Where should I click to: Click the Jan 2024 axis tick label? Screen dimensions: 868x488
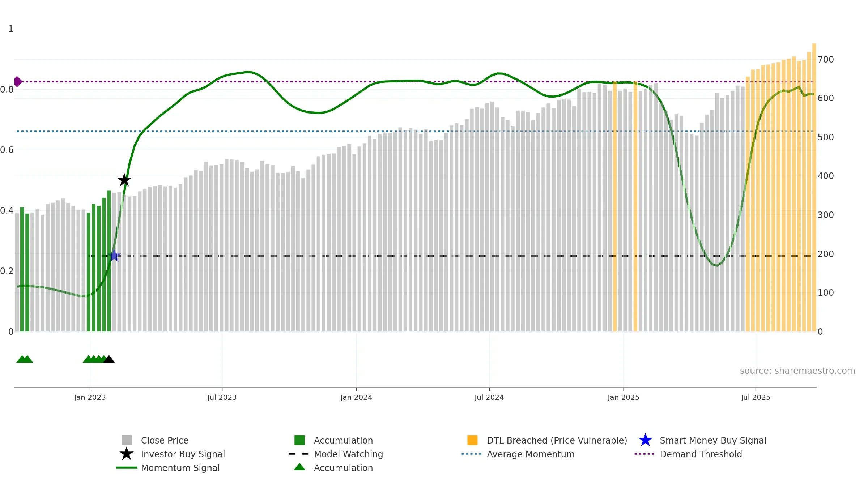pos(356,397)
